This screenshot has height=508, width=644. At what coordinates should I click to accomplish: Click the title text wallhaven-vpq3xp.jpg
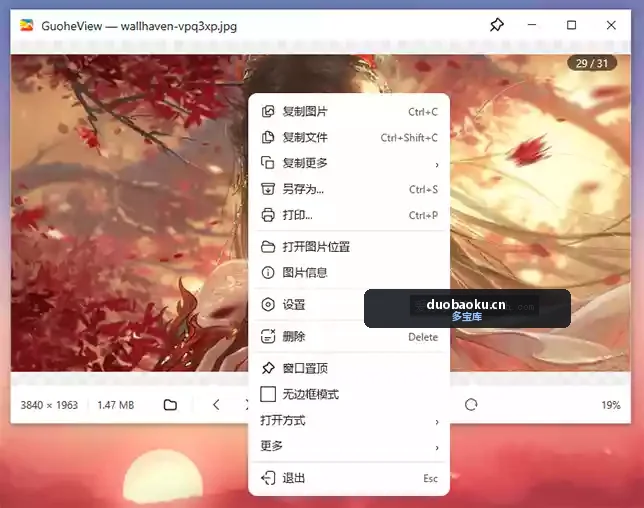(x=179, y=26)
